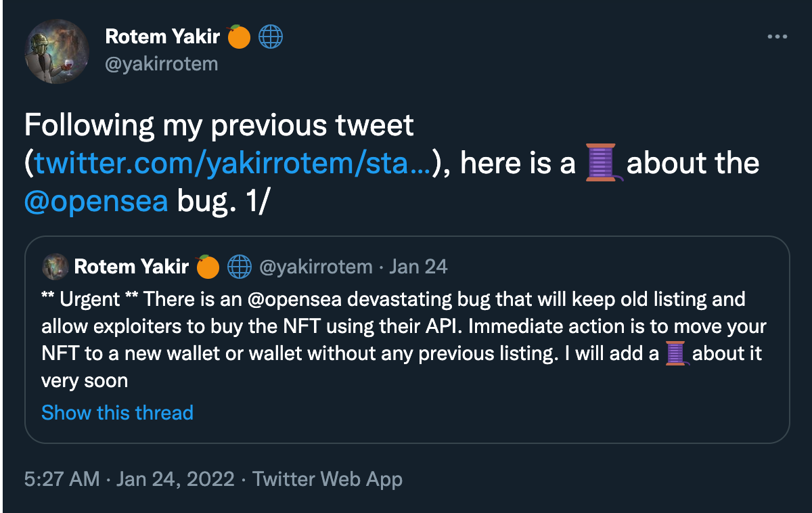Open the three-dot More options menu
The image size is (812, 513).
[777, 37]
